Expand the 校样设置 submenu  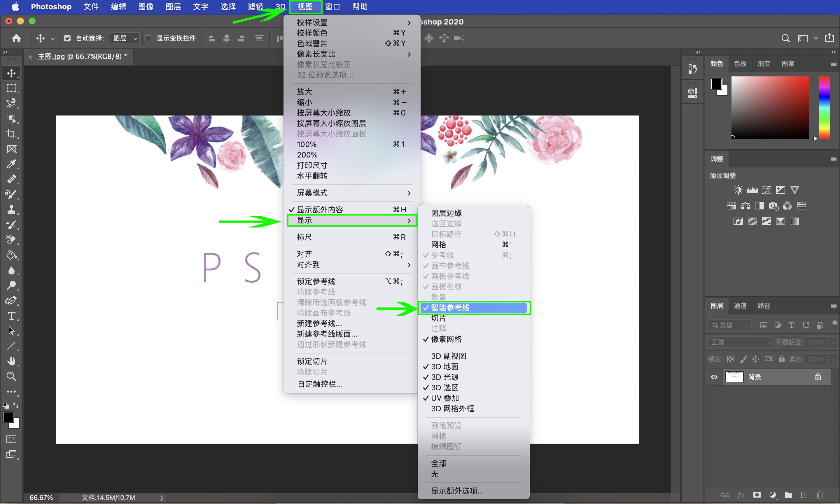tap(352, 22)
